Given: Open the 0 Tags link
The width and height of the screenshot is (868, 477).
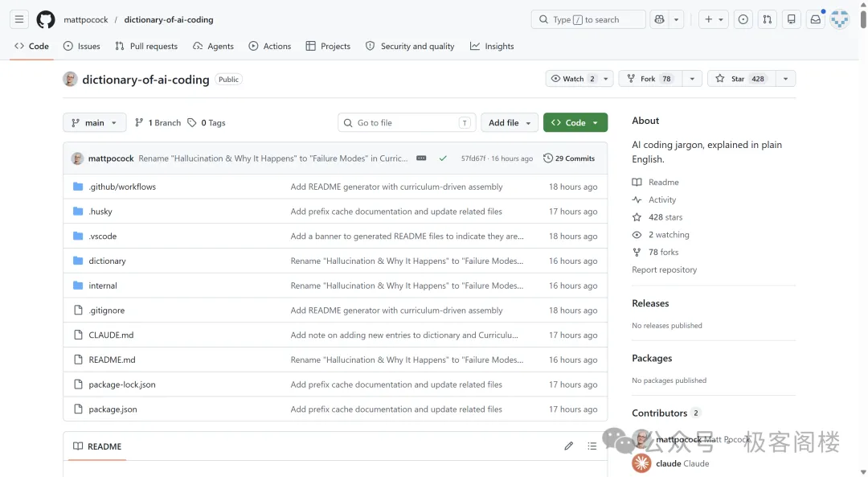Looking at the screenshot, I should tap(207, 122).
